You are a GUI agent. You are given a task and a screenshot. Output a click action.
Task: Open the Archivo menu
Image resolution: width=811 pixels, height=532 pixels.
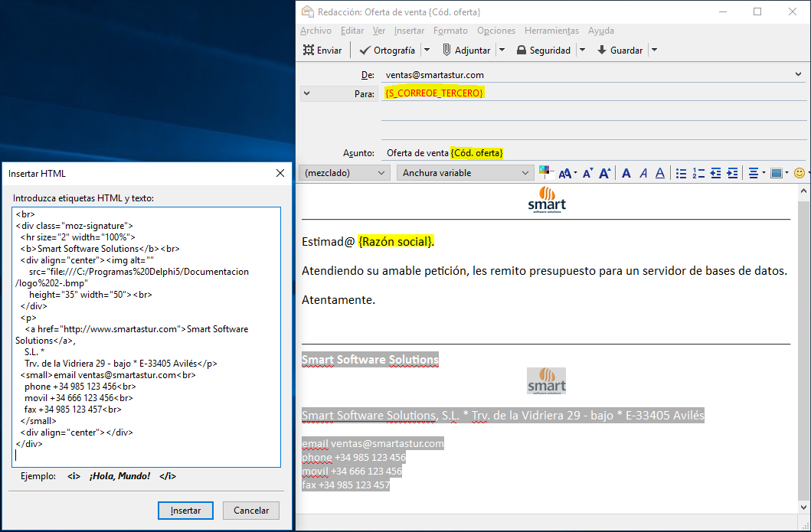pos(316,31)
